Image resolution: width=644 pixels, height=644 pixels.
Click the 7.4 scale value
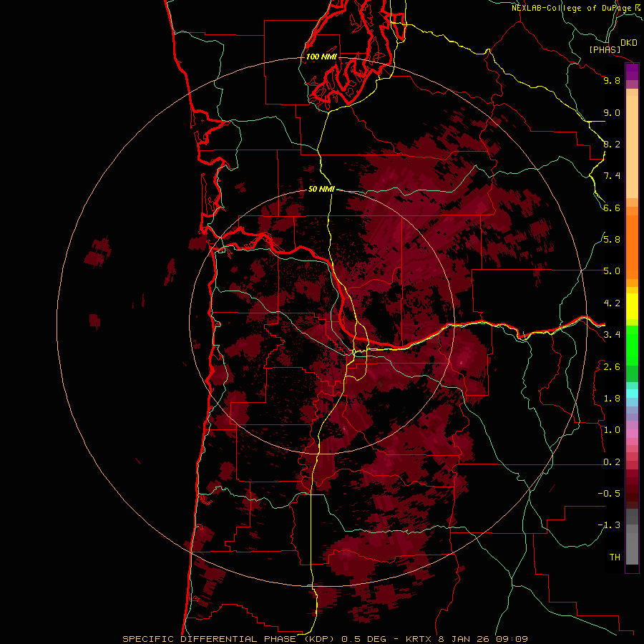tap(612, 176)
